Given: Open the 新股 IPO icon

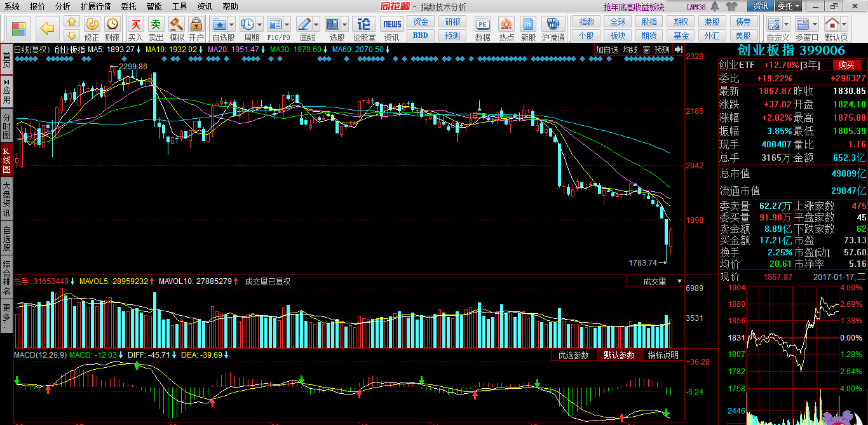Looking at the screenshot, I should [x=528, y=29].
